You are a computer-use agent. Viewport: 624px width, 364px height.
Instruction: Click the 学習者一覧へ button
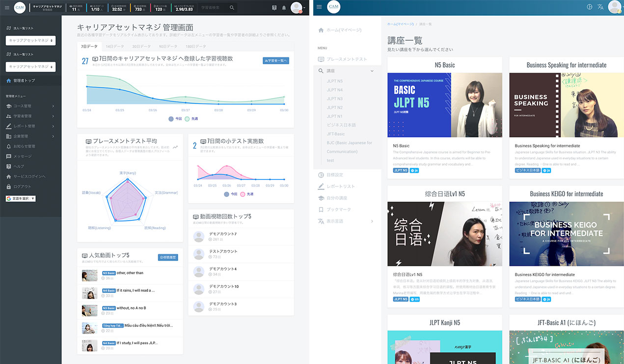(276, 60)
